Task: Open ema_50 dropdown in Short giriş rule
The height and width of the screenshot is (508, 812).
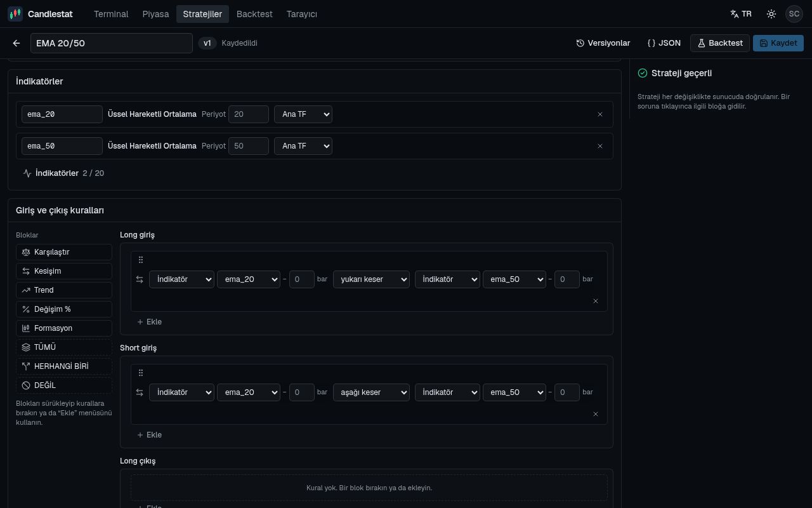Action: 514,392
